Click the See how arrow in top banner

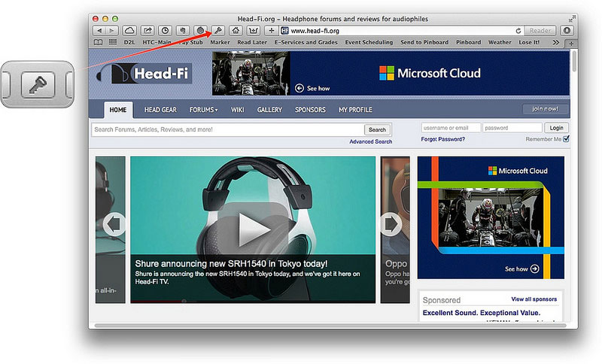pos(299,88)
